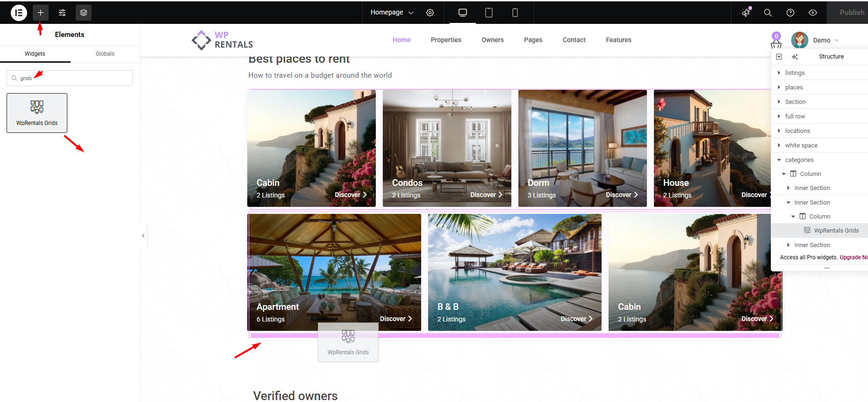Switch to tablet preview mode

[488, 13]
